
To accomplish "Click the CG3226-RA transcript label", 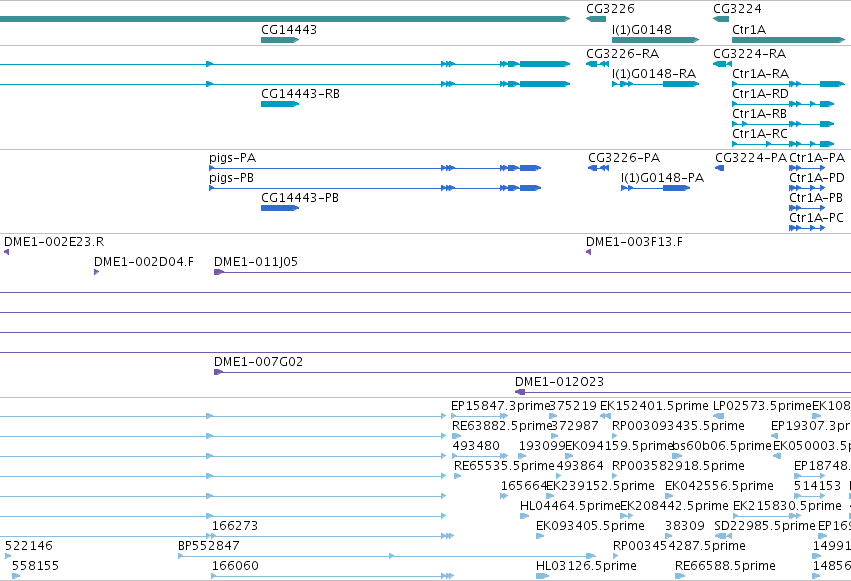I will coord(623,54).
